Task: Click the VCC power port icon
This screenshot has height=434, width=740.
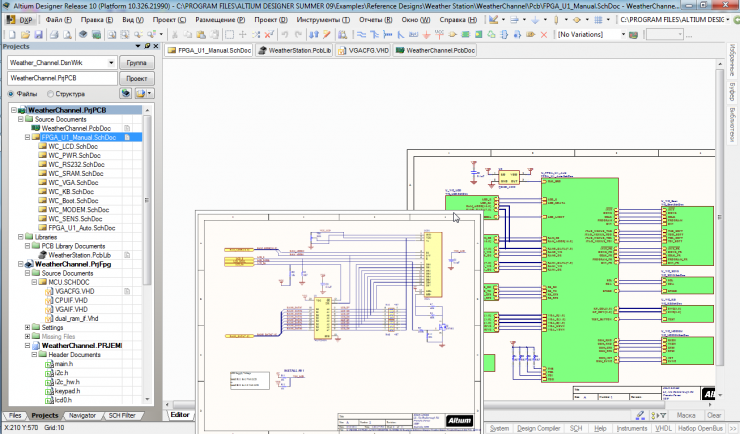Action: pos(439,35)
